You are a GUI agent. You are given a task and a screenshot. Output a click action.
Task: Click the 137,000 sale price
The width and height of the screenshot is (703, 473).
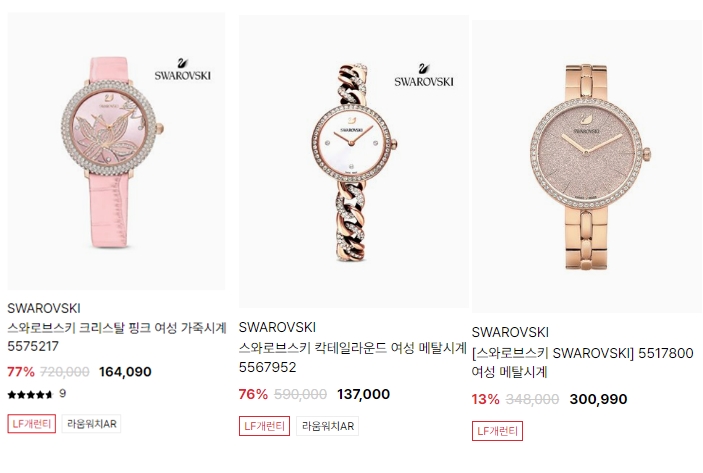click(363, 394)
